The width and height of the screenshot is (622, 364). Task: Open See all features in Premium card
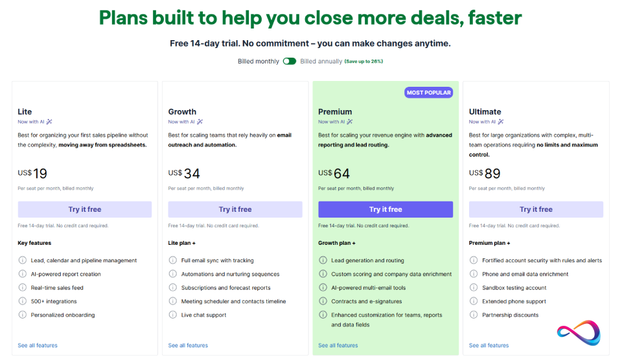[x=338, y=345]
